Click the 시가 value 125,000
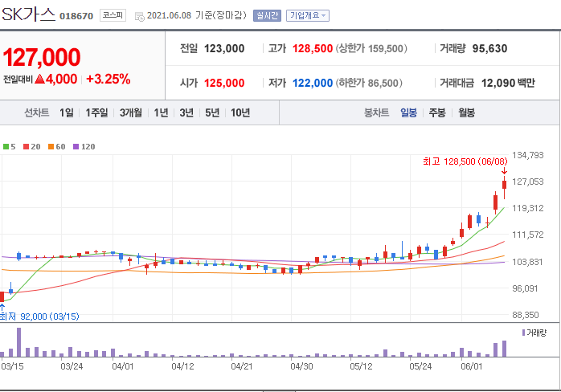561x392 pixels. pyautogui.click(x=224, y=83)
